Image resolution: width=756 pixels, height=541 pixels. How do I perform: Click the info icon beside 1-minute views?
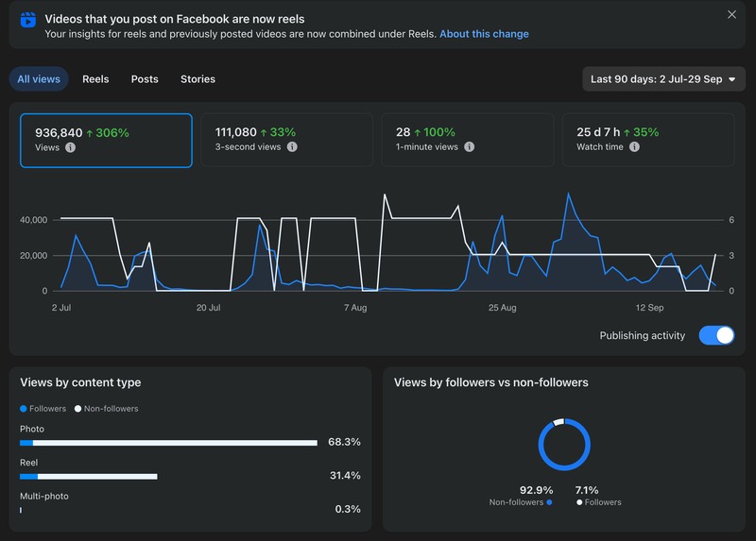pos(469,147)
